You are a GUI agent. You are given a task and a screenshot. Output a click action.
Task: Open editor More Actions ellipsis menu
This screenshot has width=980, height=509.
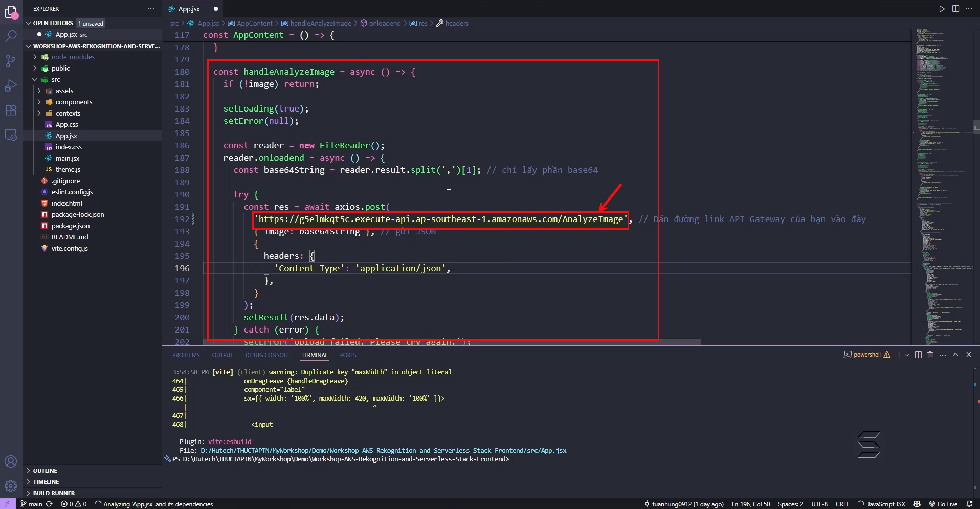[x=969, y=9]
